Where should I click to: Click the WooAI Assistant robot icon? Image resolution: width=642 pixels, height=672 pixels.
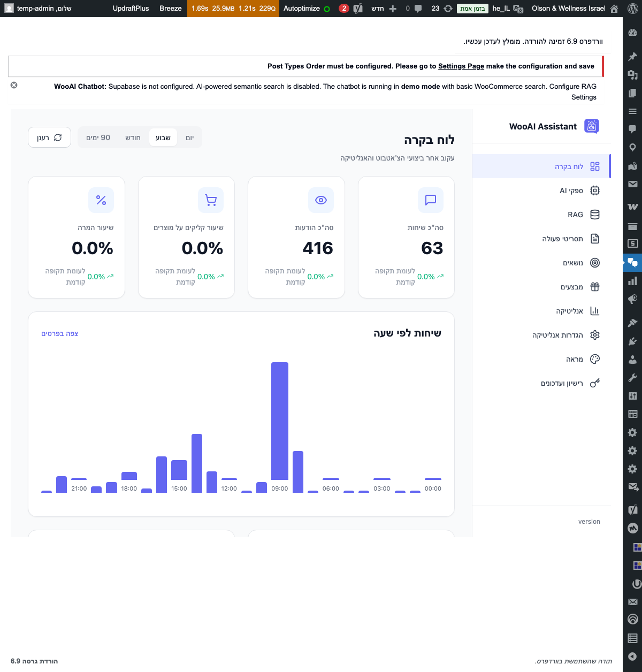coord(591,126)
